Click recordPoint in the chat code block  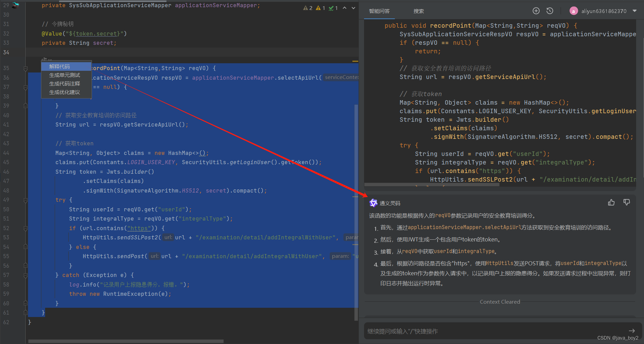coord(451,26)
